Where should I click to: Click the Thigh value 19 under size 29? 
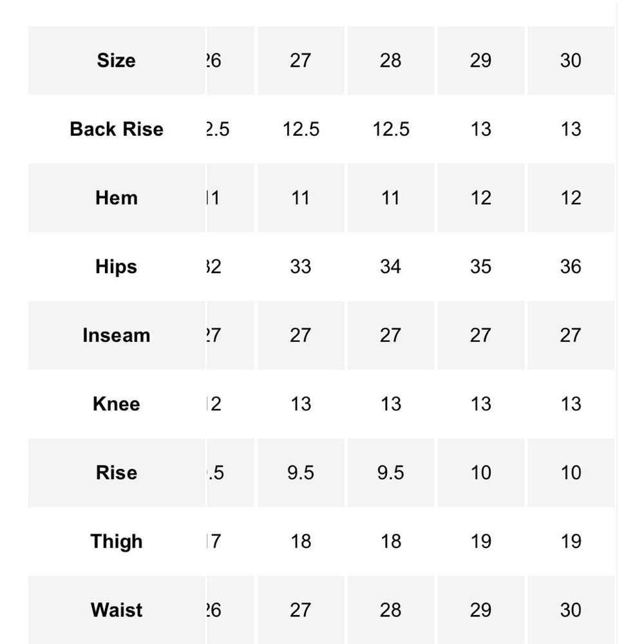pos(481,542)
